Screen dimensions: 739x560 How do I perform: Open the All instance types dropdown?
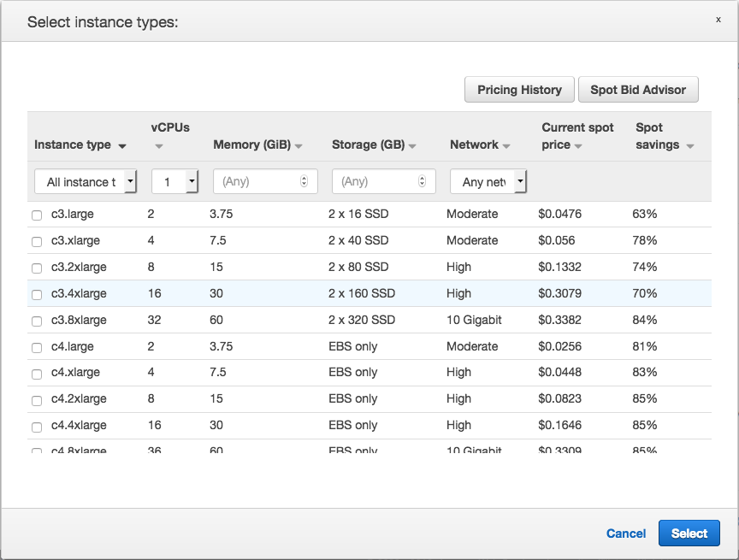coord(86,181)
